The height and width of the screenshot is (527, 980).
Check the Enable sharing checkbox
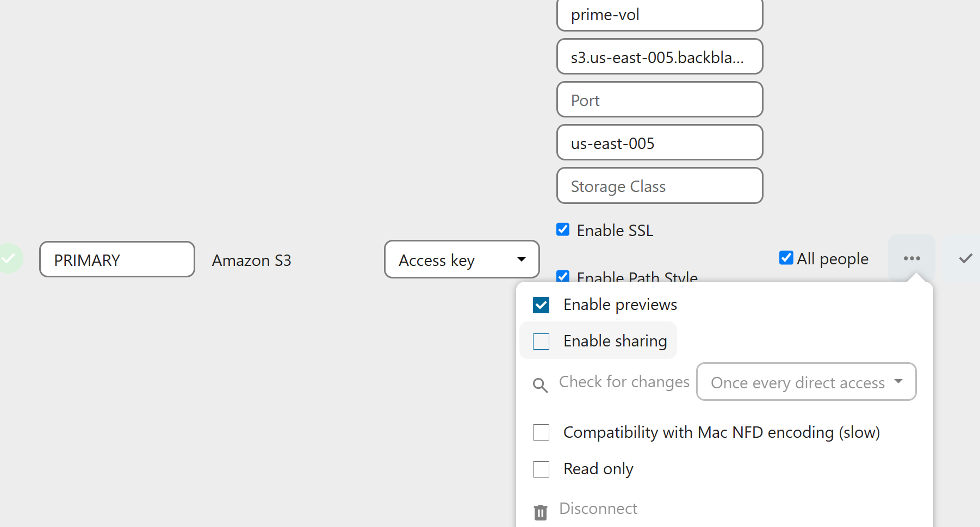point(541,342)
